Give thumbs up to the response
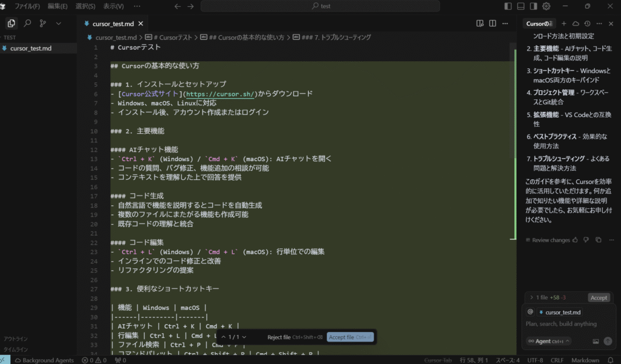This screenshot has width=621, height=364. click(575, 240)
